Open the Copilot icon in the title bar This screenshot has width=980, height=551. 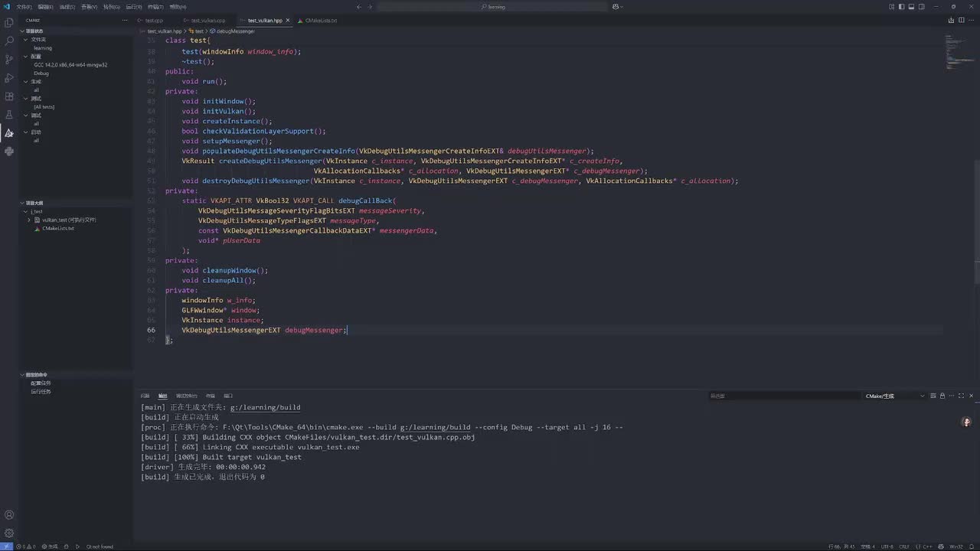[x=616, y=7]
